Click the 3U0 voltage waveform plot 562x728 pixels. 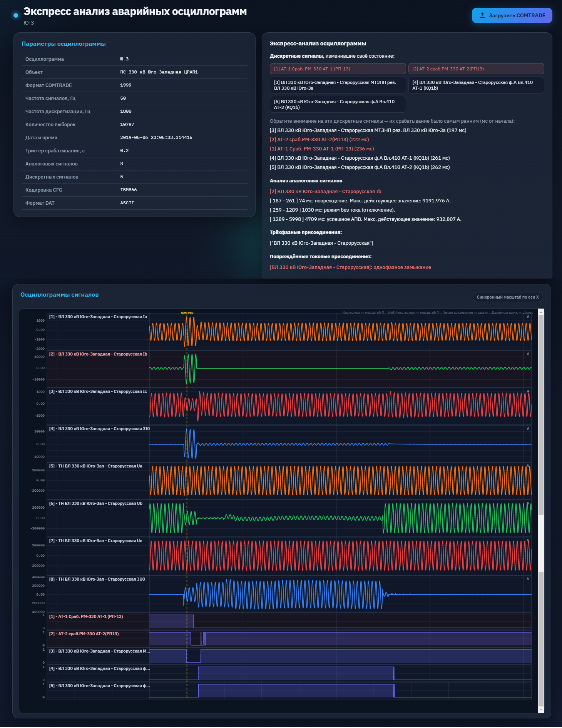(x=340, y=594)
